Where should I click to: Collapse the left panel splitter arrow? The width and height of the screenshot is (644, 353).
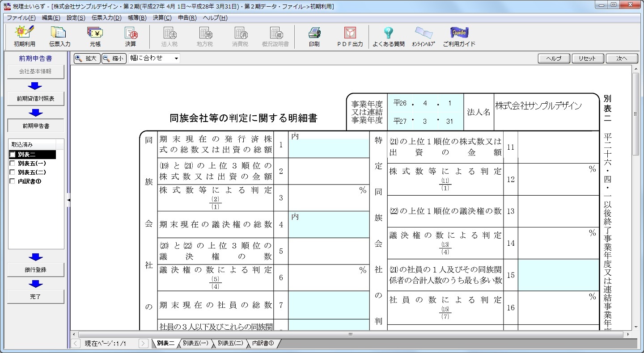pyautogui.click(x=68, y=201)
